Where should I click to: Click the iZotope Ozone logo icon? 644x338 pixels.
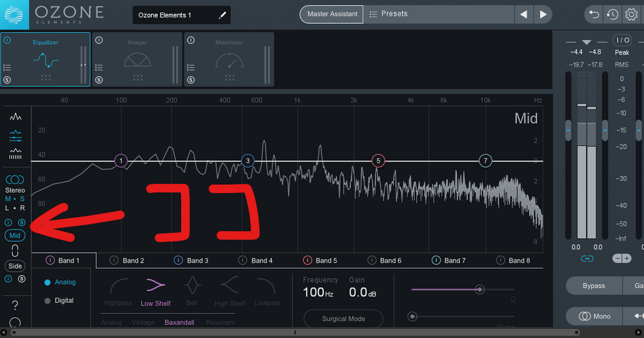pyautogui.click(x=14, y=15)
